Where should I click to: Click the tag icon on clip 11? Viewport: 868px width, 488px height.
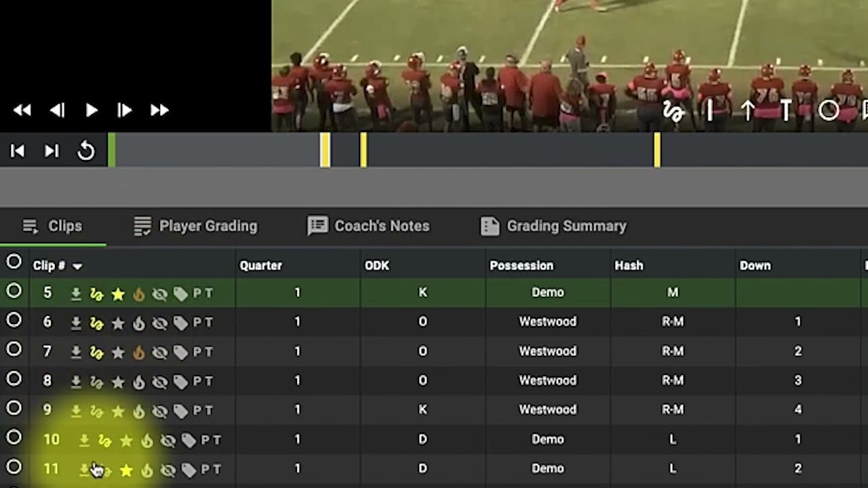189,470
